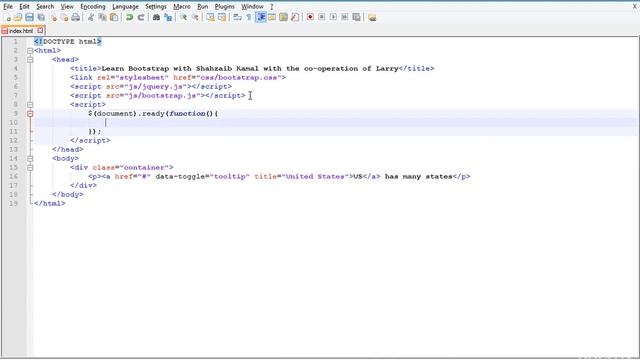Viewport: 640px width, 360px height.
Task: Open the Macro menu
Action: [x=182, y=7]
